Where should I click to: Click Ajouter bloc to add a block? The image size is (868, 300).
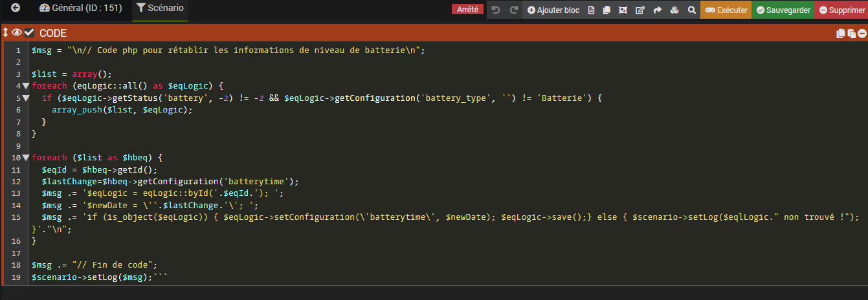[553, 10]
